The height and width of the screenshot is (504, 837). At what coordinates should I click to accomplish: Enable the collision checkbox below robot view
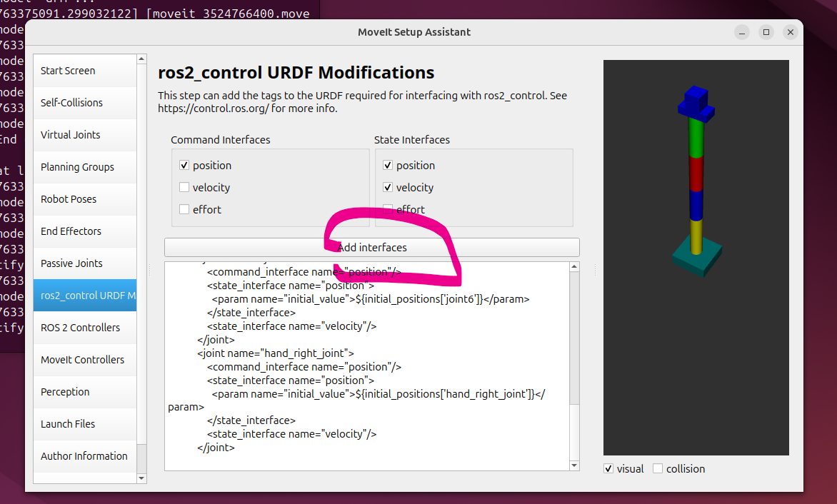pyautogui.click(x=658, y=468)
